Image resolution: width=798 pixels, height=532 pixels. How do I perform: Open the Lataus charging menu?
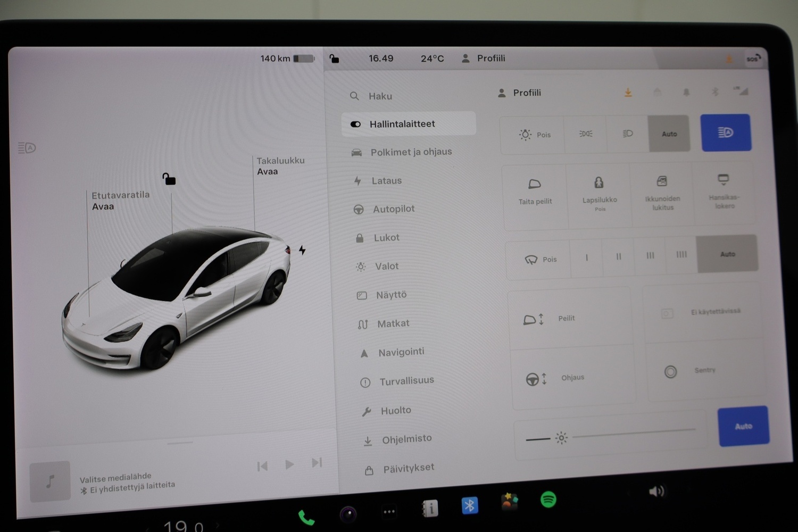[378, 181]
